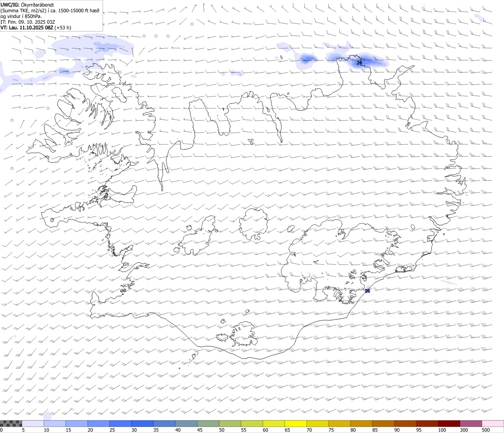Click the 15–20 legend color swatch

[x=77, y=423]
